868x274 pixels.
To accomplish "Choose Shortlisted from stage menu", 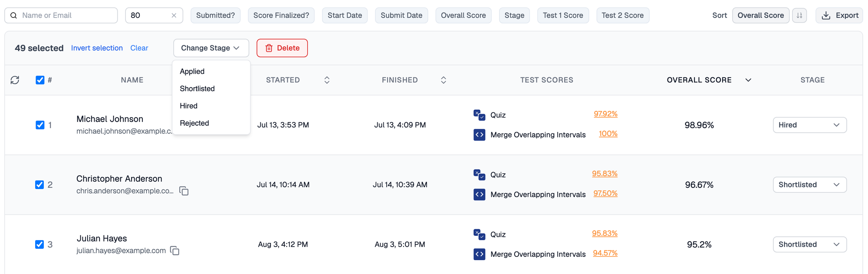I will [211, 89].
